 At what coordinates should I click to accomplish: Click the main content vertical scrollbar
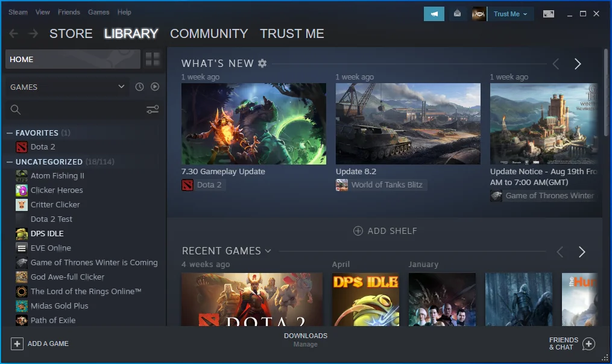pyautogui.click(x=606, y=93)
